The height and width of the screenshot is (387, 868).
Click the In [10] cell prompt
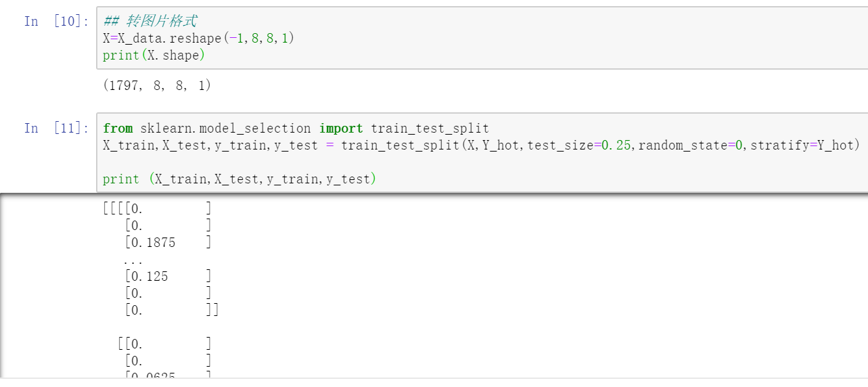pos(55,21)
